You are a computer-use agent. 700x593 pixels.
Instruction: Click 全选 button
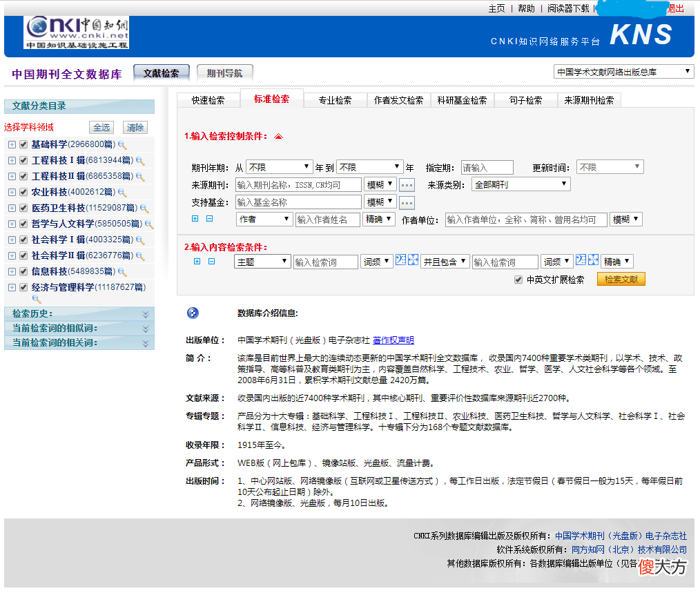(101, 128)
